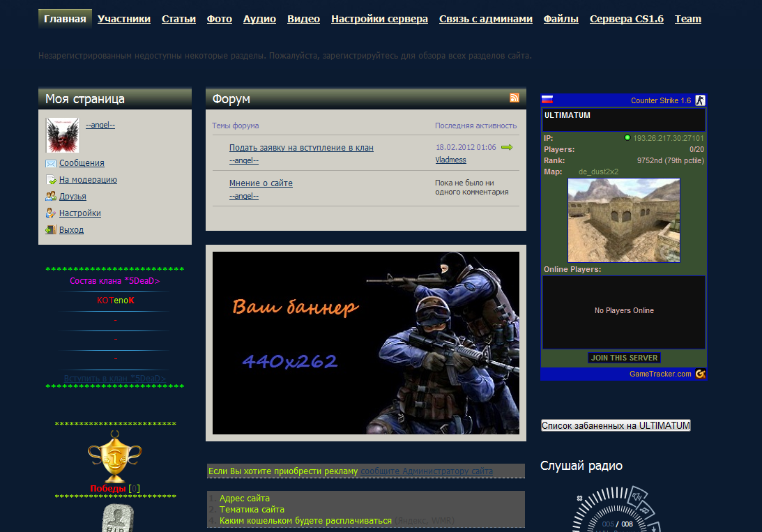
Task: Open the Главная menu tab
Action: click(65, 19)
